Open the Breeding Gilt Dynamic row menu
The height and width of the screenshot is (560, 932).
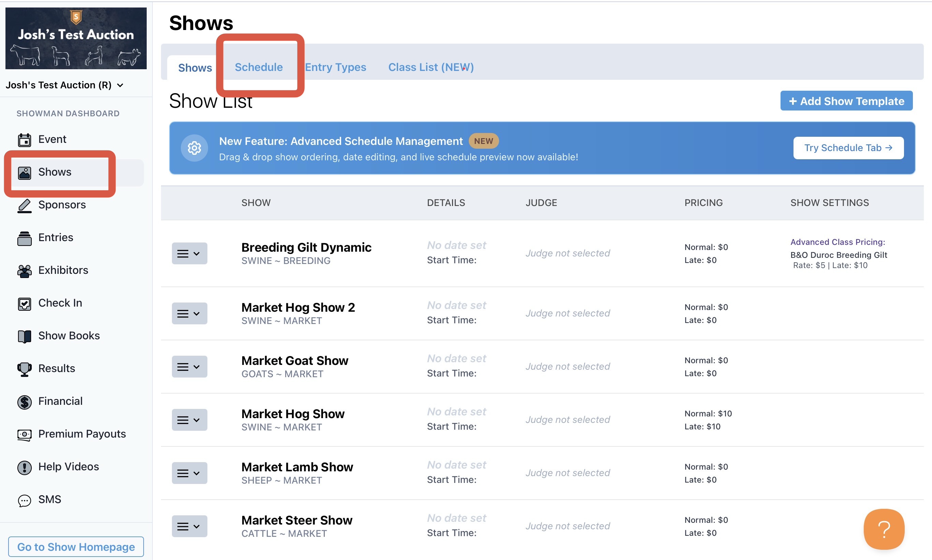tap(189, 253)
